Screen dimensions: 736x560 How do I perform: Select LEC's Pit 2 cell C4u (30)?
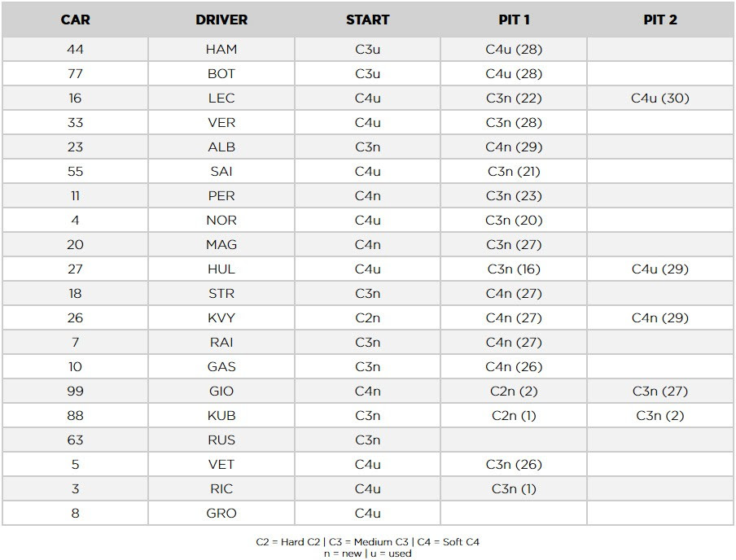[x=660, y=98]
